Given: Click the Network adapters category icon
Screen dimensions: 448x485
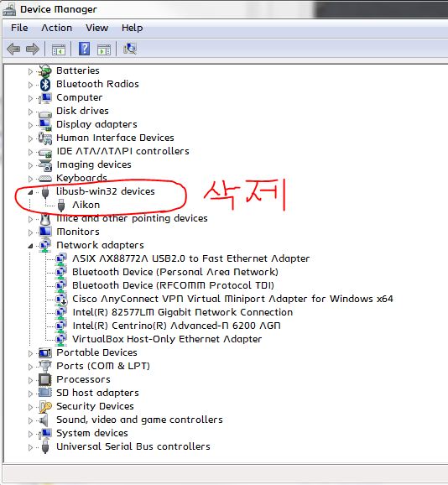Looking at the screenshot, I should tap(45, 246).
